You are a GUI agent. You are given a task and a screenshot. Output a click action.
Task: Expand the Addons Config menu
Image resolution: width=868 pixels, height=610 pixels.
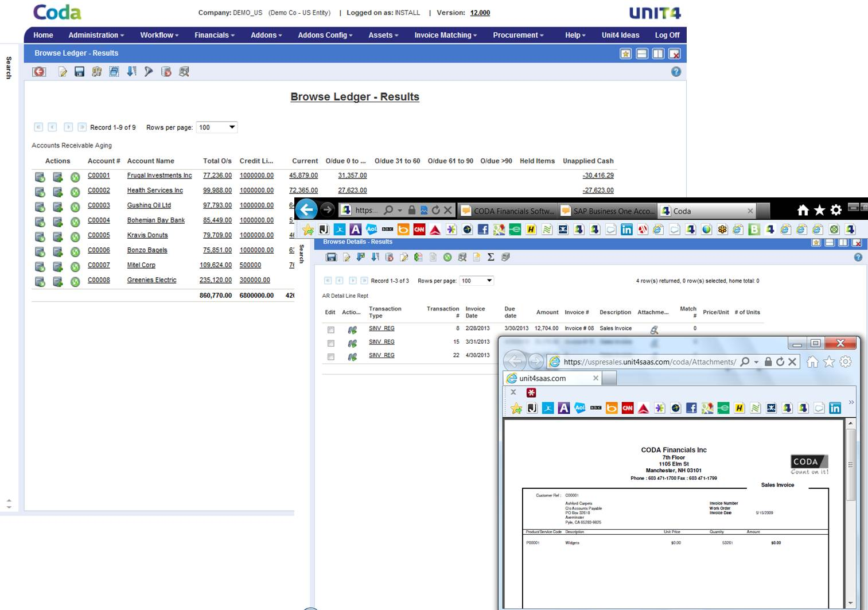click(325, 35)
